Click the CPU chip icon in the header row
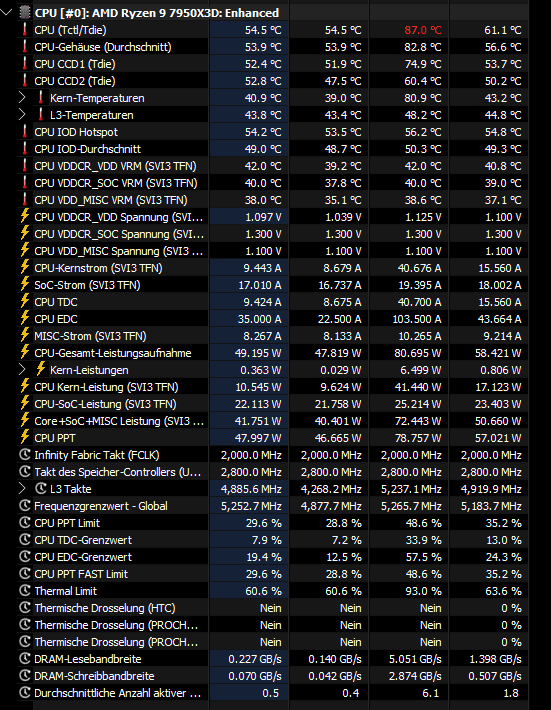 [x=25, y=13]
